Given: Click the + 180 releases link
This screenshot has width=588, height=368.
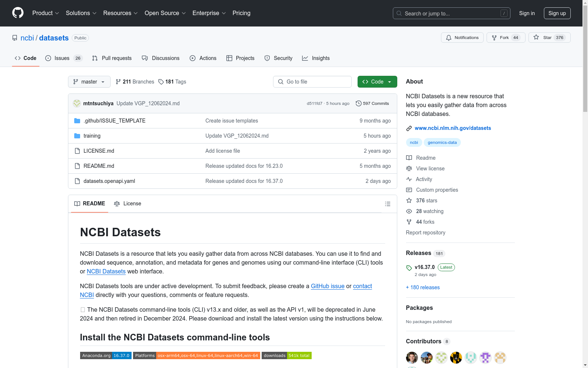Looking at the screenshot, I should tap(423, 287).
